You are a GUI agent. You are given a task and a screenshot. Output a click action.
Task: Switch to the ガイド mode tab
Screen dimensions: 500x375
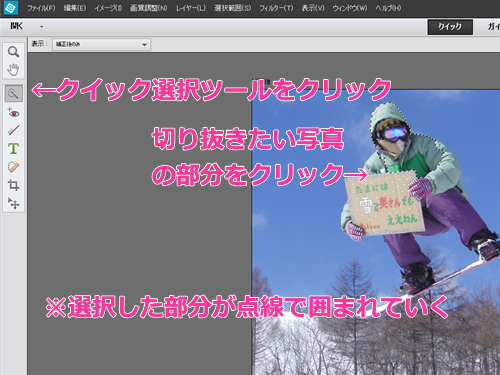[493, 27]
